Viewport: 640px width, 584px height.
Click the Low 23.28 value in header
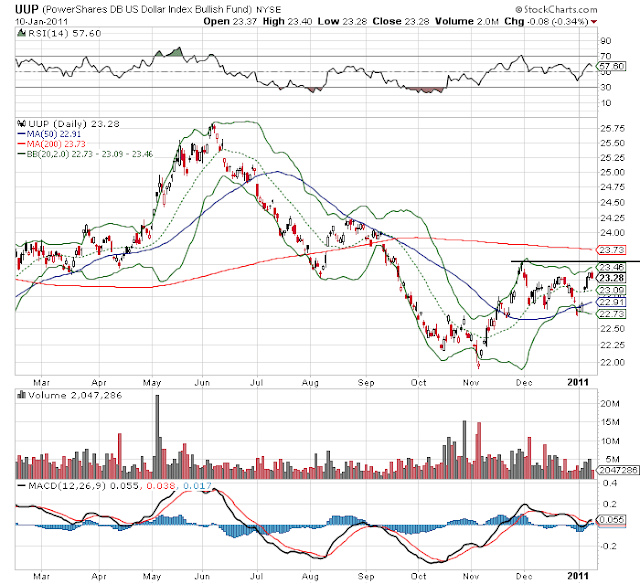pyautogui.click(x=342, y=21)
